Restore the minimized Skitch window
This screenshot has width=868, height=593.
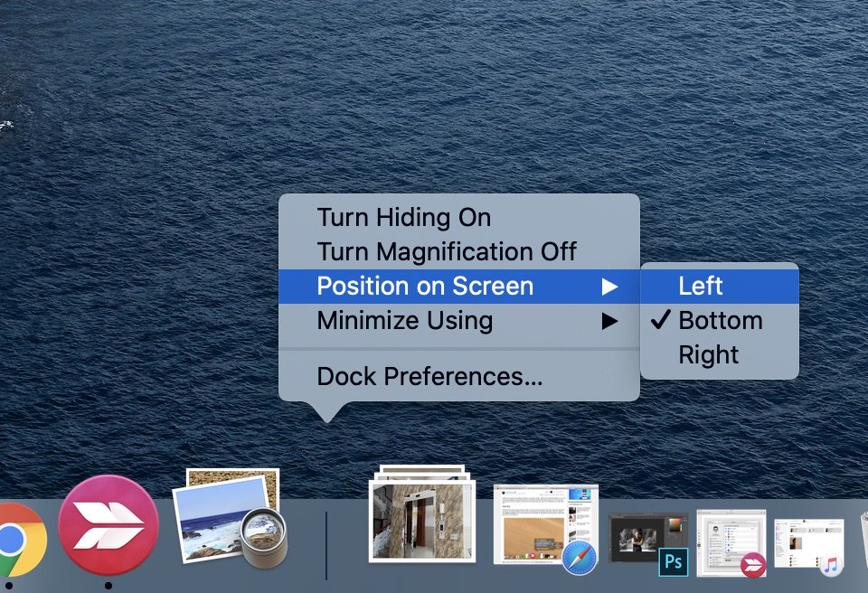click(x=731, y=543)
